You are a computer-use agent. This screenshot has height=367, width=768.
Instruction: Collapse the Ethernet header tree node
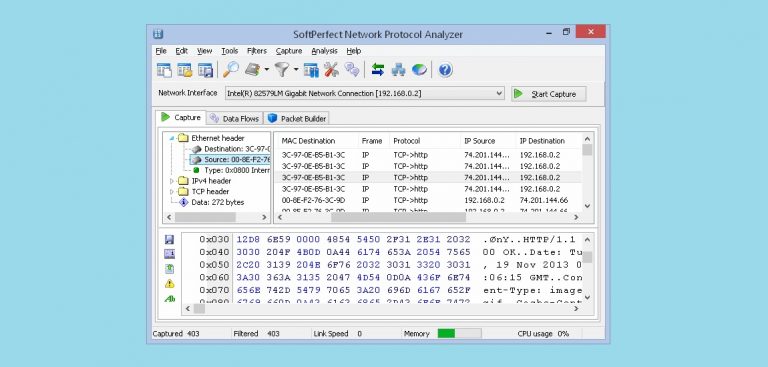(x=172, y=139)
